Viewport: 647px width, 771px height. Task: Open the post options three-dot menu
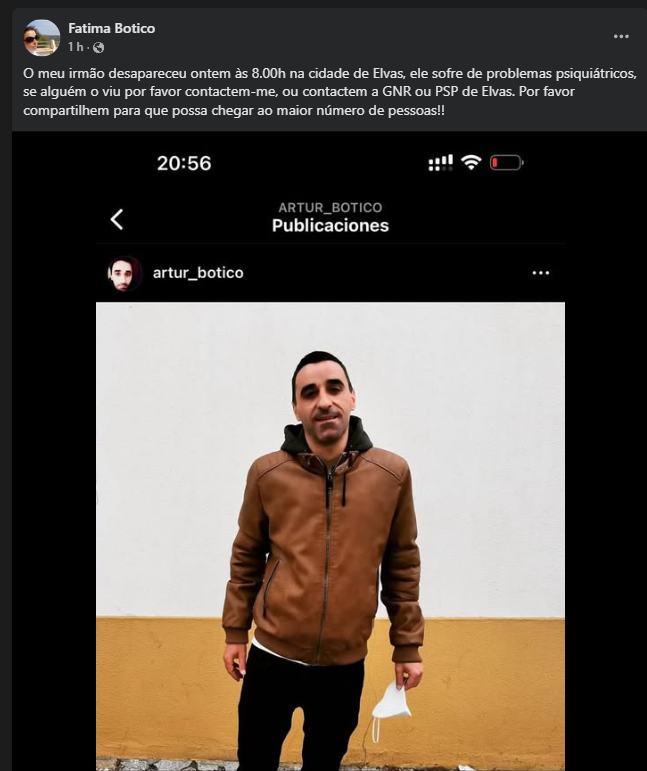pyautogui.click(x=621, y=36)
